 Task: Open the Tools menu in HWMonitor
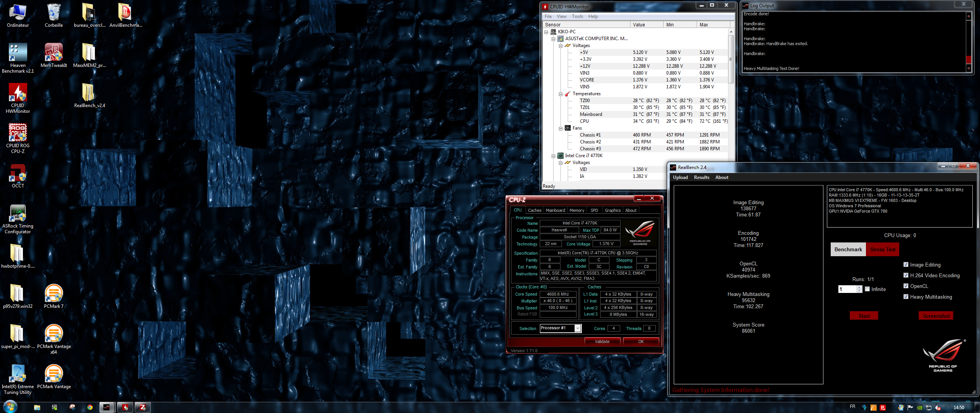(x=577, y=16)
